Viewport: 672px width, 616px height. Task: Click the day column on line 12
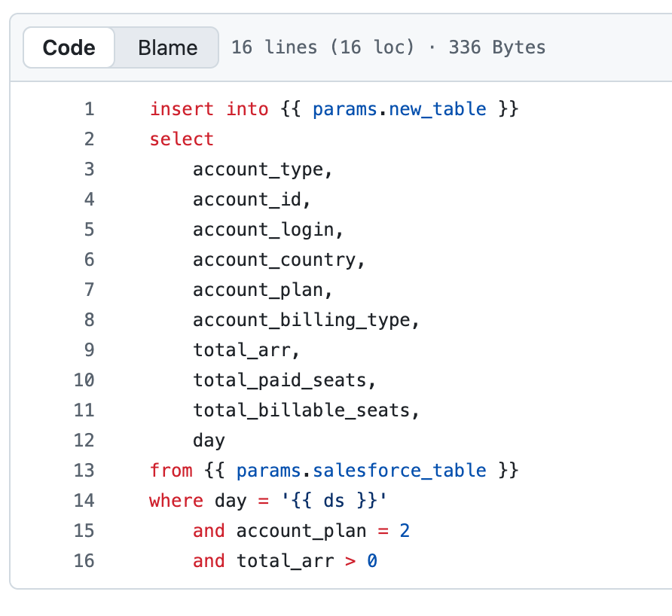click(x=208, y=440)
